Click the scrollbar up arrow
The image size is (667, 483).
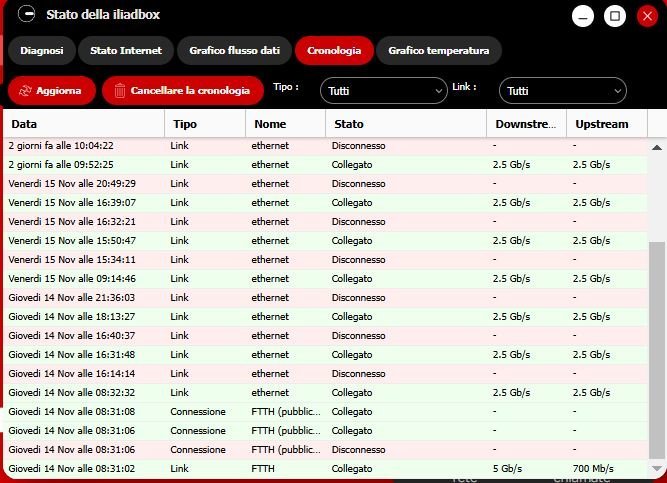[x=657, y=148]
